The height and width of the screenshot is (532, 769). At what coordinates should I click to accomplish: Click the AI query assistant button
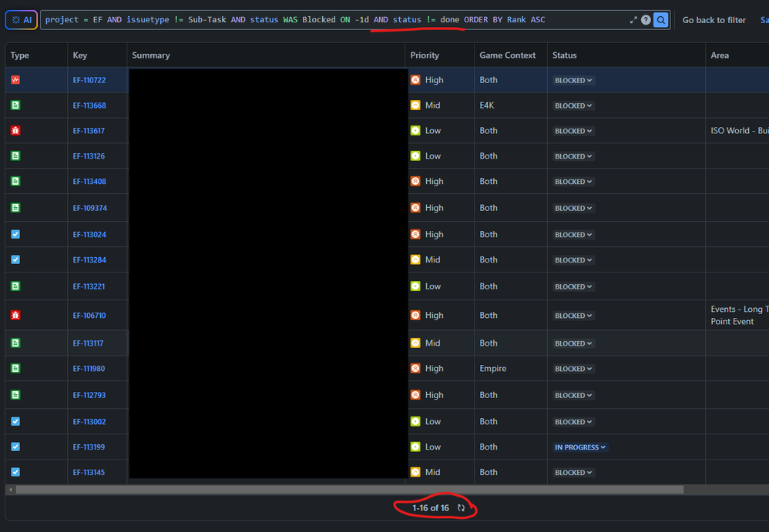click(x=21, y=20)
